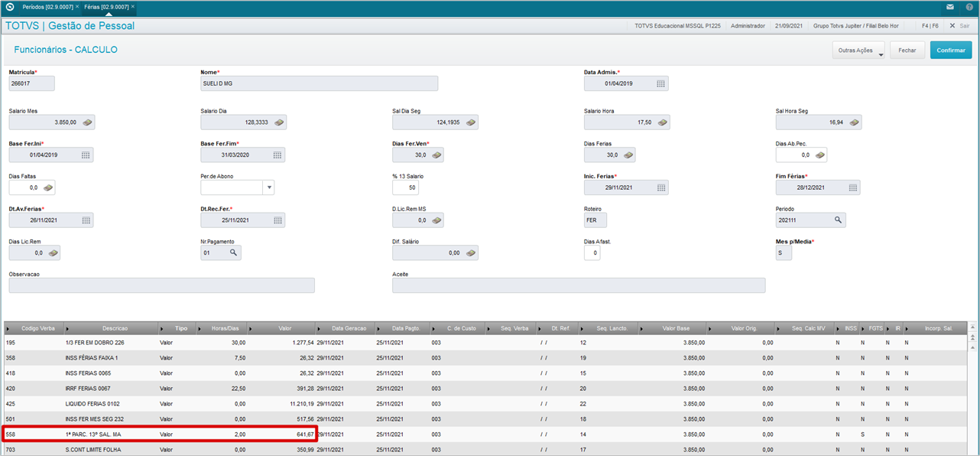Screen dimensions: 980x456
Task: Open the Outras Ações dropdown menu
Action: pos(859,50)
